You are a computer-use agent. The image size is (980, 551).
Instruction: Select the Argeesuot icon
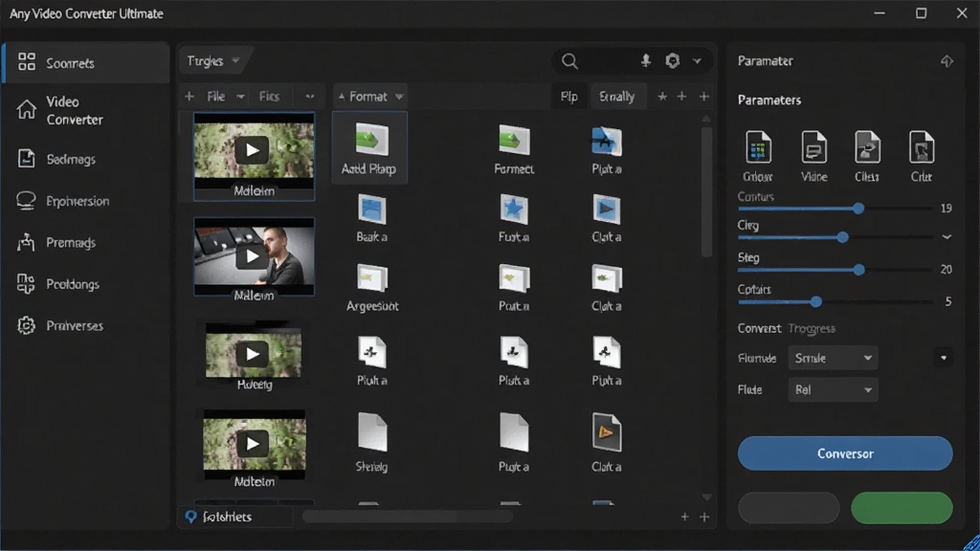coord(372,287)
